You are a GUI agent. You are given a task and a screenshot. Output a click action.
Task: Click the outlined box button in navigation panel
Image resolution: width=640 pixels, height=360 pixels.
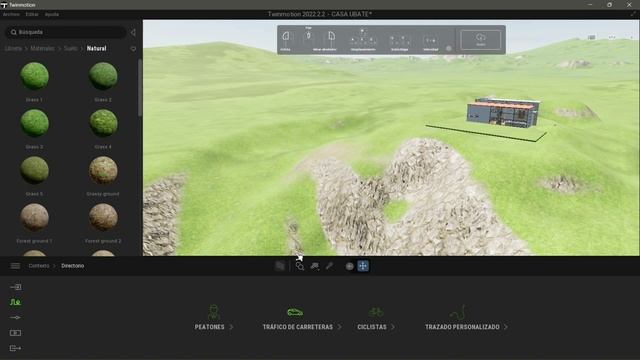click(x=480, y=40)
